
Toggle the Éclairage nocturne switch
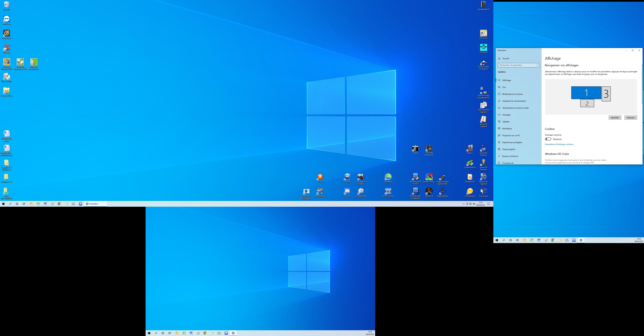548,139
